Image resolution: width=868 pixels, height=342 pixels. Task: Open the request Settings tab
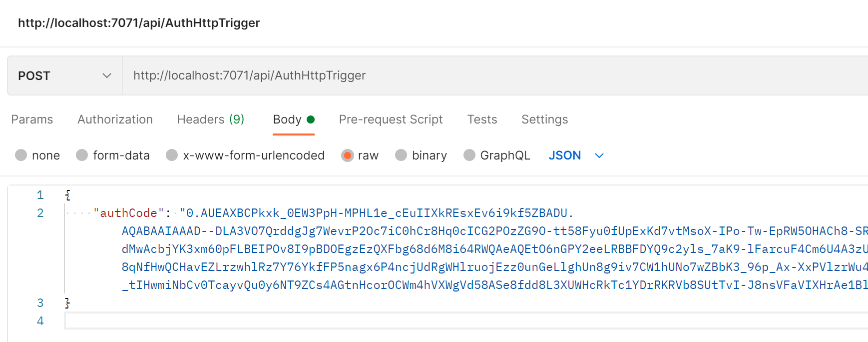point(544,119)
